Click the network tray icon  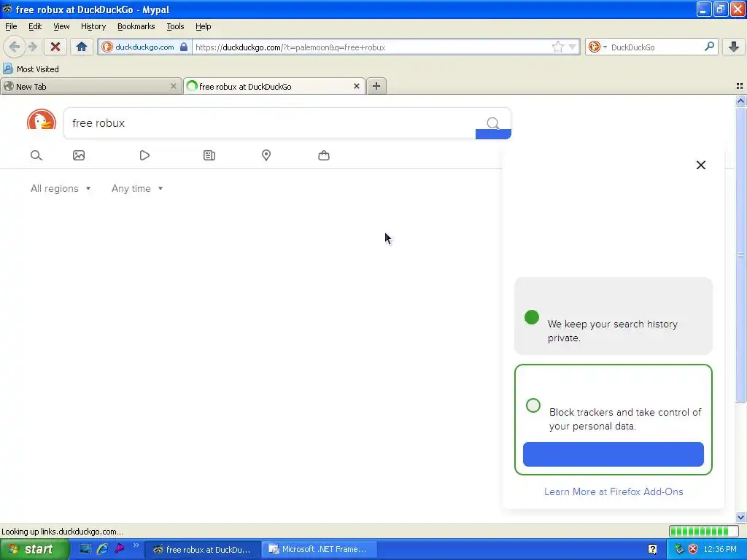(x=679, y=550)
